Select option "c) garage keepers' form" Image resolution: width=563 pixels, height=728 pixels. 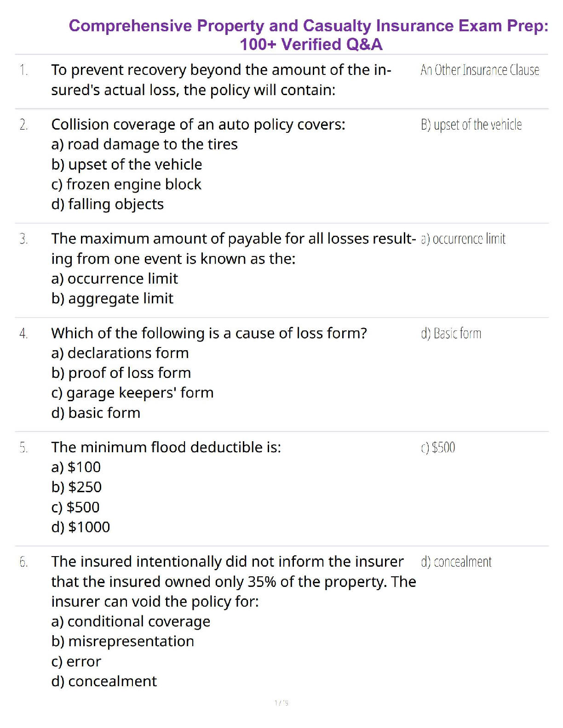[x=132, y=393]
